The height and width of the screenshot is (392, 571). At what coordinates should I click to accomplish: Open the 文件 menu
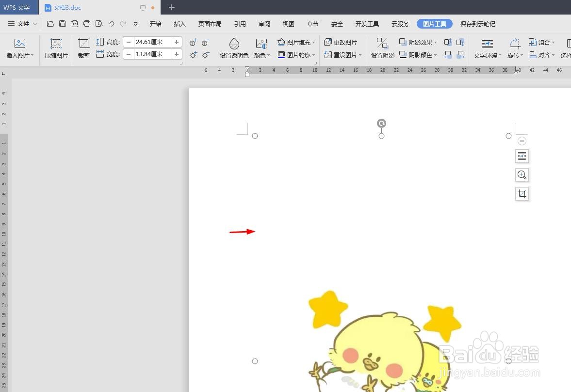[x=23, y=24]
